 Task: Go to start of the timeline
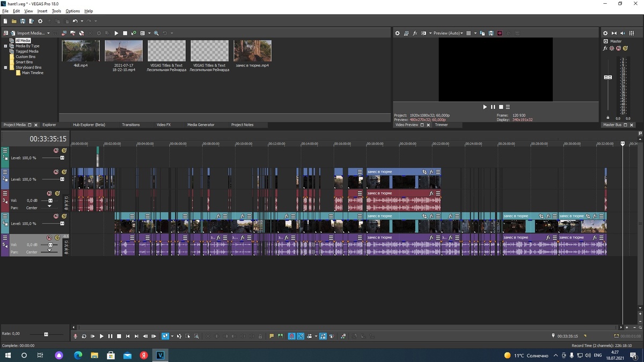[128, 336]
